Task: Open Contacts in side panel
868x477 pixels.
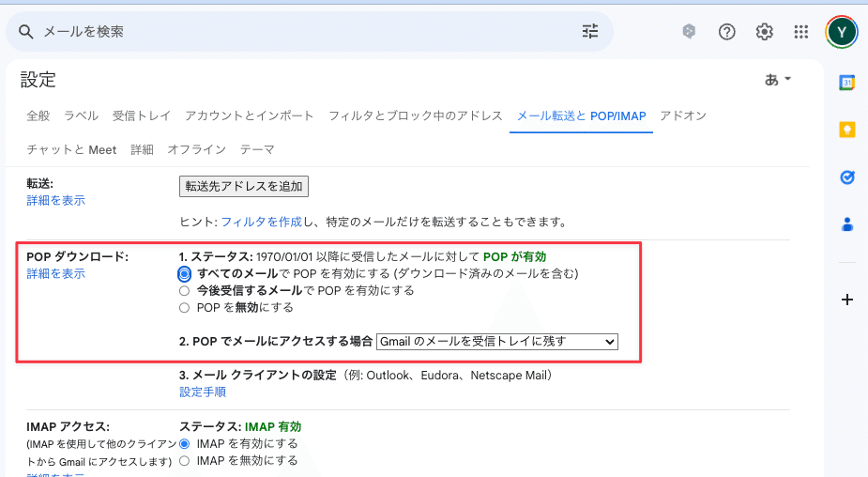Action: 846,223
